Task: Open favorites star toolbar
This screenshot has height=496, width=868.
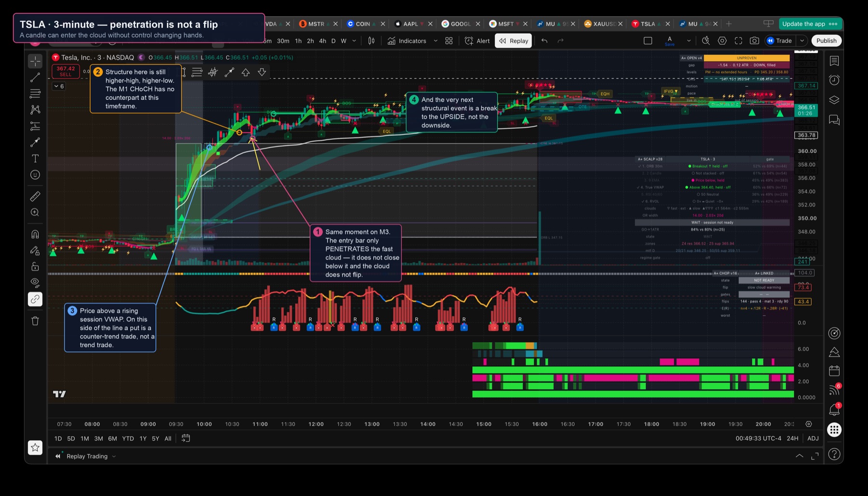Action: tap(35, 448)
